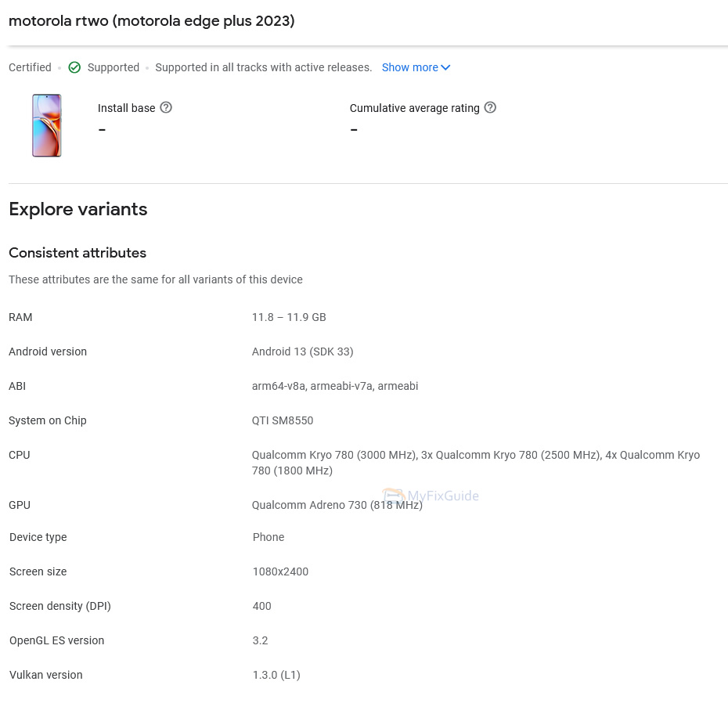
Task: Click the Certified status label
Action: [30, 67]
